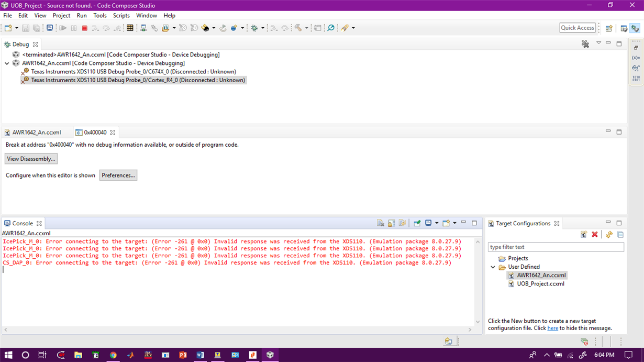Screen dimensions: 644x362
Task: Open dropdown arrow next to New icon
Action: coord(17,28)
